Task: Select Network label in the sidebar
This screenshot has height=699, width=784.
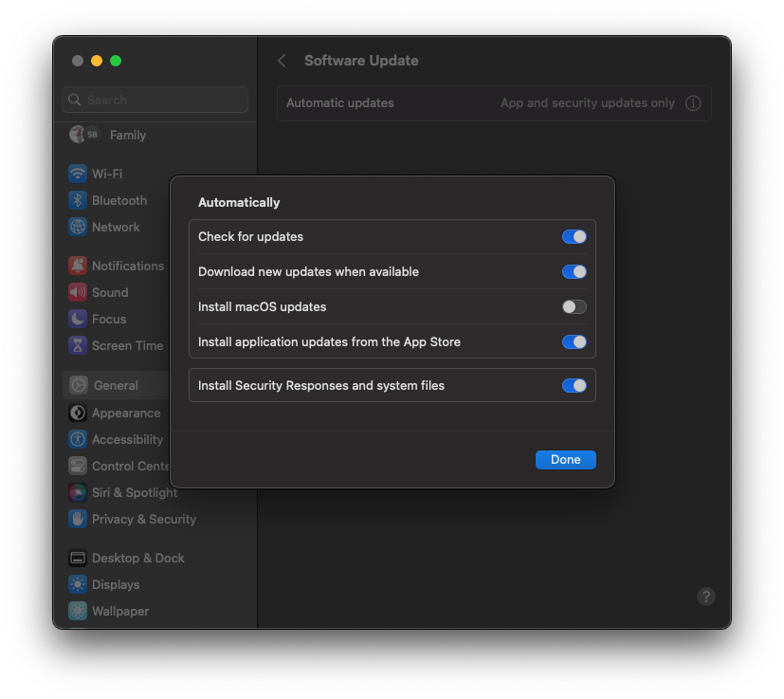Action: click(x=116, y=227)
